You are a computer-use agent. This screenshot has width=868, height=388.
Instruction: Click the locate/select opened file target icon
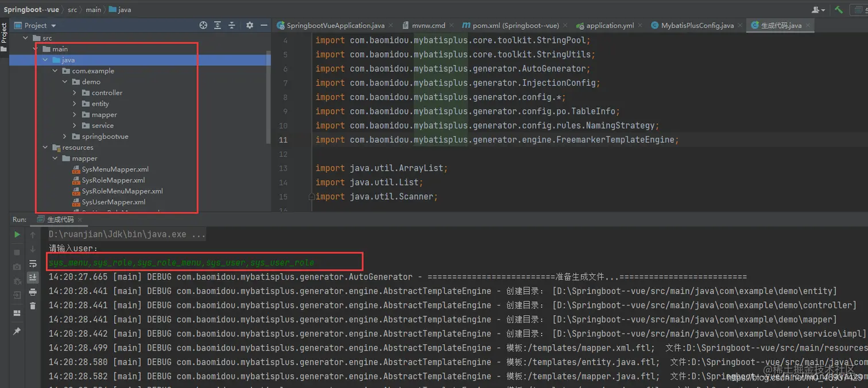tap(203, 25)
